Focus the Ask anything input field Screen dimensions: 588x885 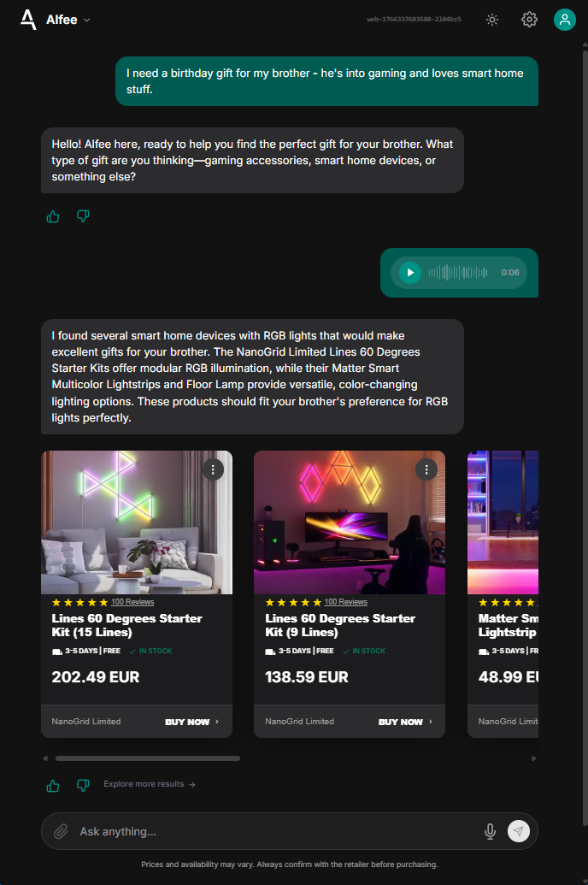(x=277, y=831)
